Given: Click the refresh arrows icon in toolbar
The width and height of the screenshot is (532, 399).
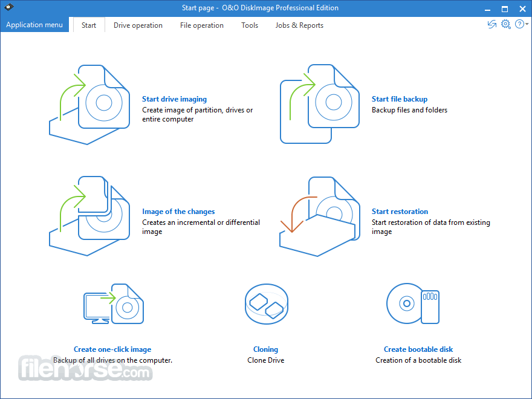Looking at the screenshot, I should tap(491, 24).
